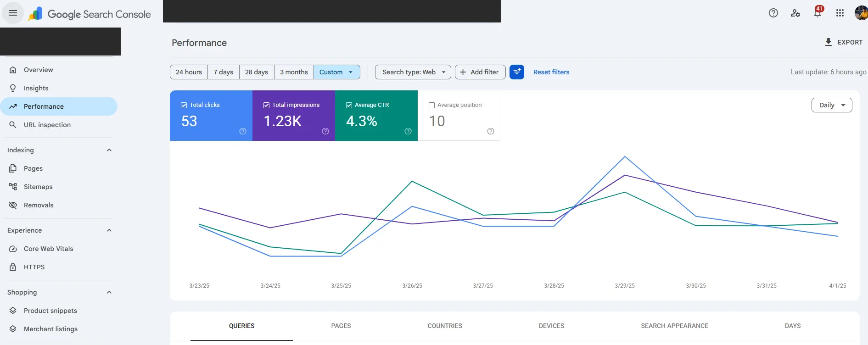This screenshot has height=345, width=868.
Task: Click the Add filter button
Action: pyautogui.click(x=480, y=72)
